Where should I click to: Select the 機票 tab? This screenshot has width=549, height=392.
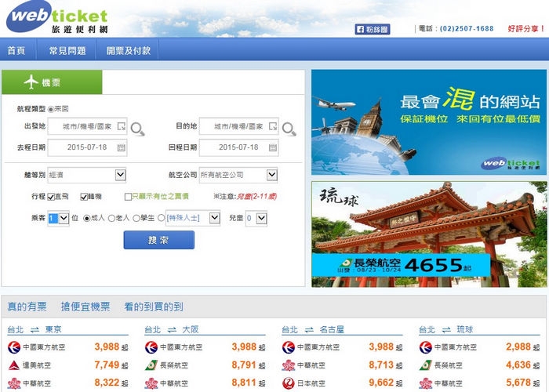pos(52,82)
